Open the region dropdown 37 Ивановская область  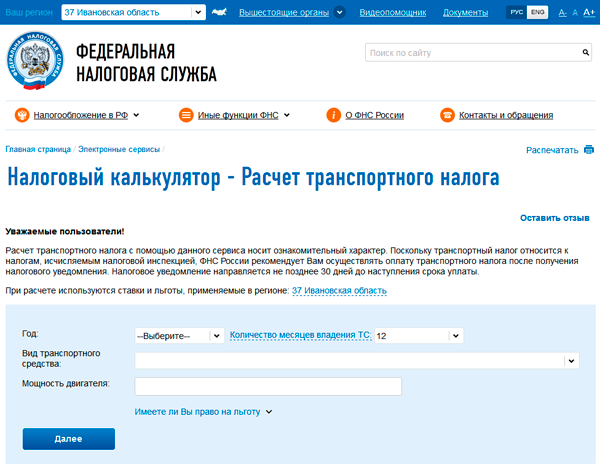coord(134,12)
